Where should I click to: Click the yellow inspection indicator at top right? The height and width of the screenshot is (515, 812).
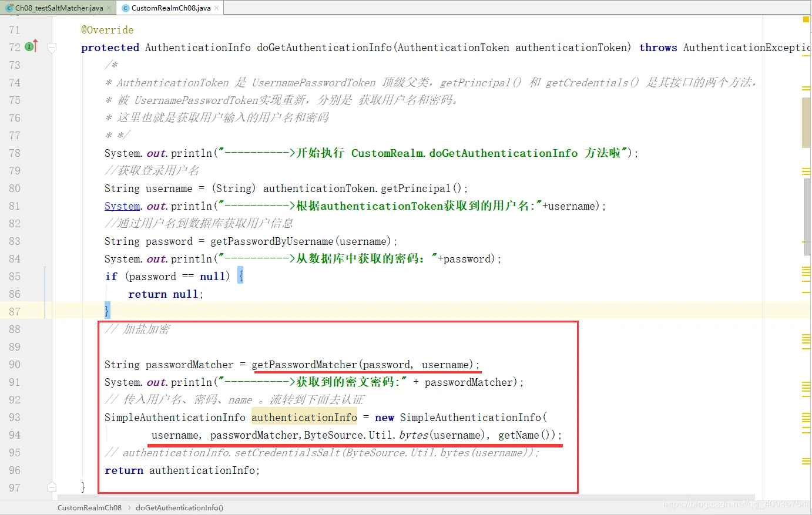(806, 19)
